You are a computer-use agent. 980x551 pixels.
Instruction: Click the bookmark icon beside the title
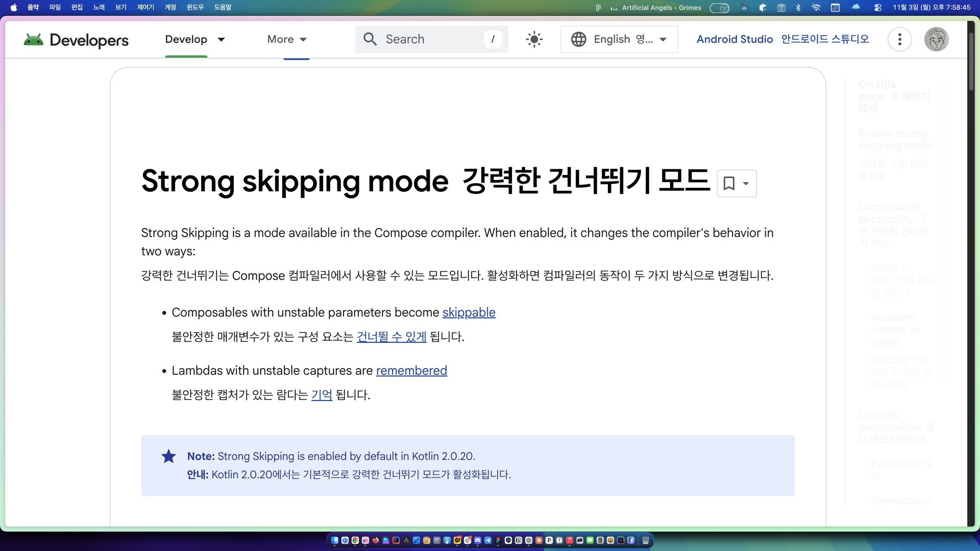pos(729,183)
